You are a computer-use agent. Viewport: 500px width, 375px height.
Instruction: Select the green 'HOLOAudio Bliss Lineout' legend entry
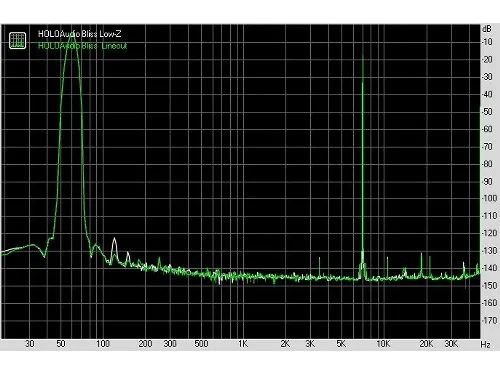point(83,46)
